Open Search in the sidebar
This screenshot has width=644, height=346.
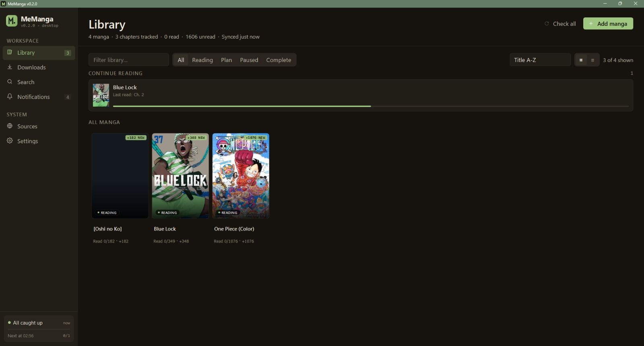point(39,82)
